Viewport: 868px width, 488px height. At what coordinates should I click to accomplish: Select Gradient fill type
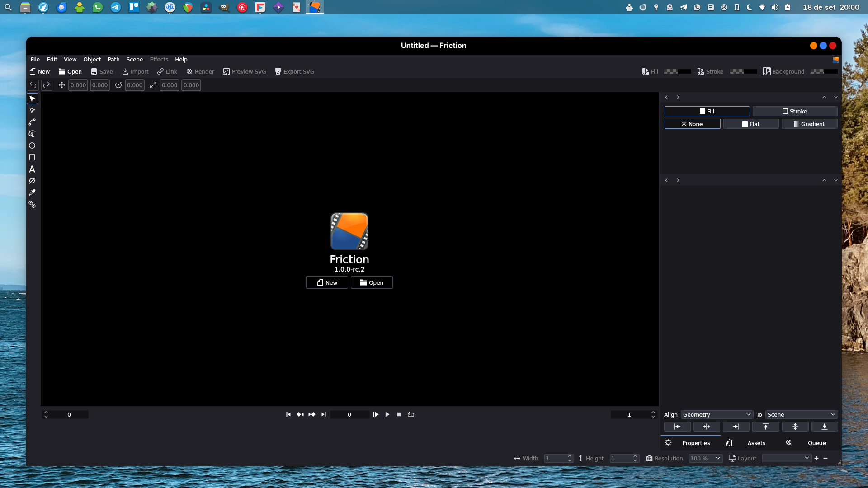[809, 124]
